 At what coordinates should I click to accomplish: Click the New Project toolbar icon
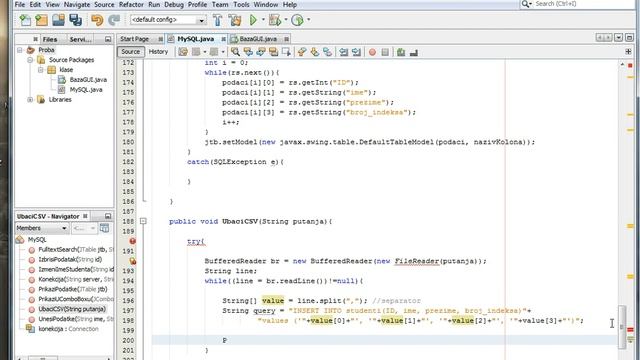(x=42, y=20)
